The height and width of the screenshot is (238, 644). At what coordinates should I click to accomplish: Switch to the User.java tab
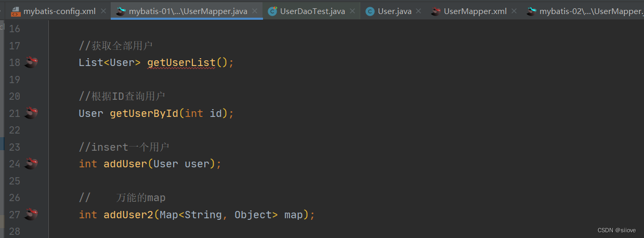pos(395,11)
